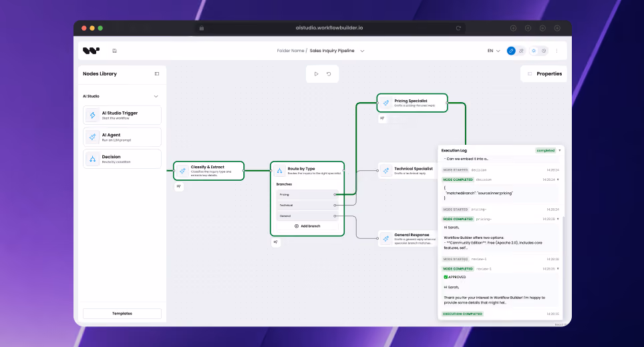This screenshot has height=347, width=644.
Task: Click the Pricing branch output connector
Action: click(335, 194)
